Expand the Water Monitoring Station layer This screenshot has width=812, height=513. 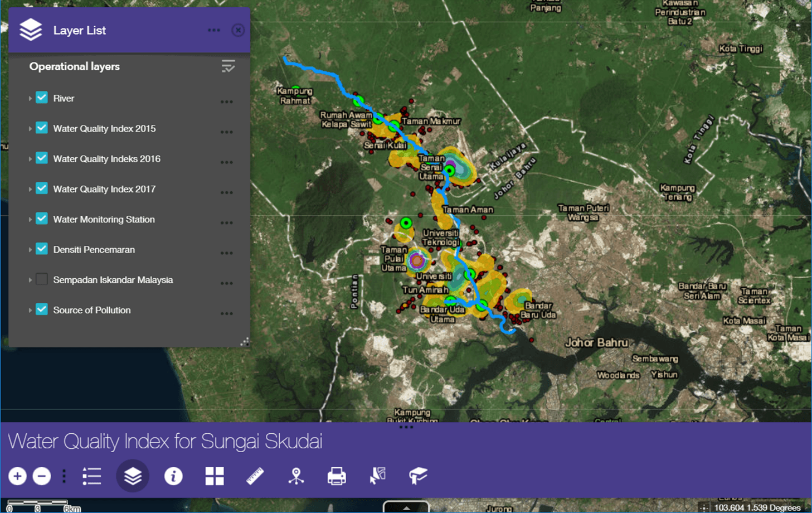(30, 220)
